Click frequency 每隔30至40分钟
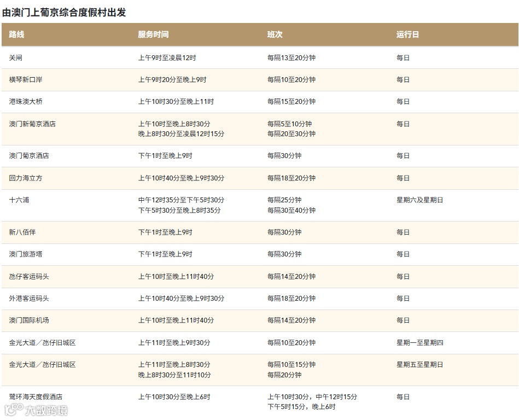519x420 pixels. (x=291, y=210)
